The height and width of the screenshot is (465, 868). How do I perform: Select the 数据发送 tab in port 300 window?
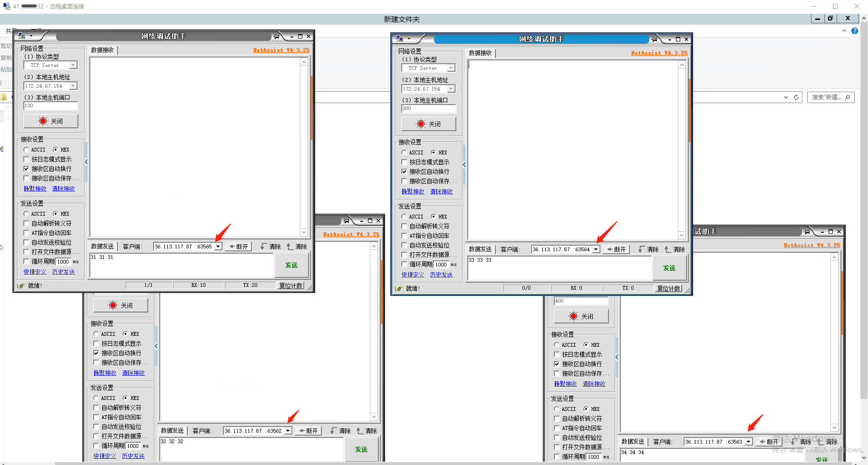click(480, 249)
